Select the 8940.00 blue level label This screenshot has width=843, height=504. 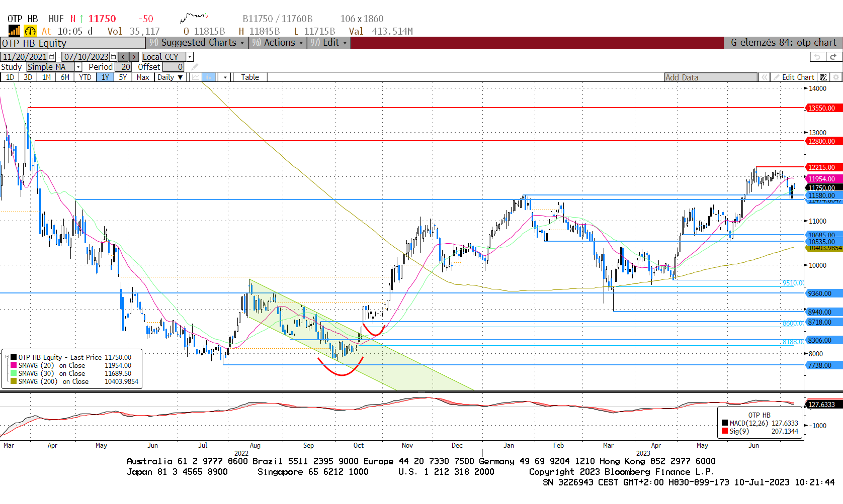(x=824, y=312)
